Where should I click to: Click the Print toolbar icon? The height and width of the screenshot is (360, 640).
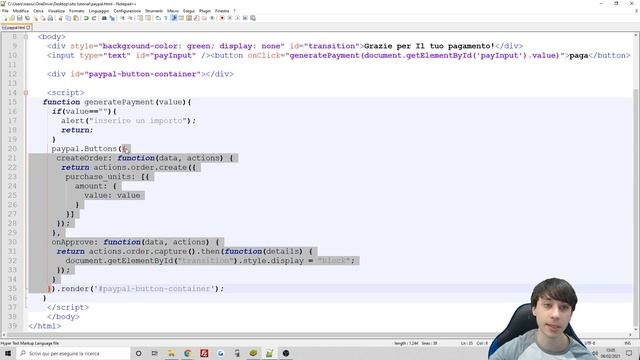point(50,18)
